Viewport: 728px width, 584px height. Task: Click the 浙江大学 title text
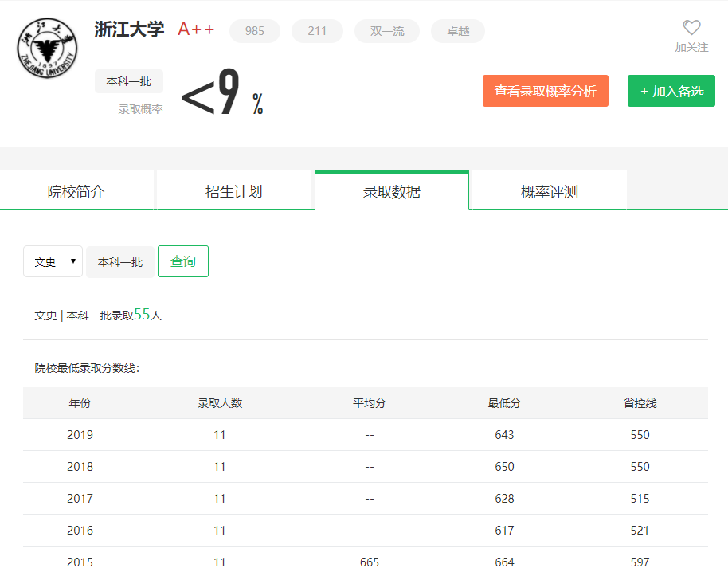coord(129,29)
